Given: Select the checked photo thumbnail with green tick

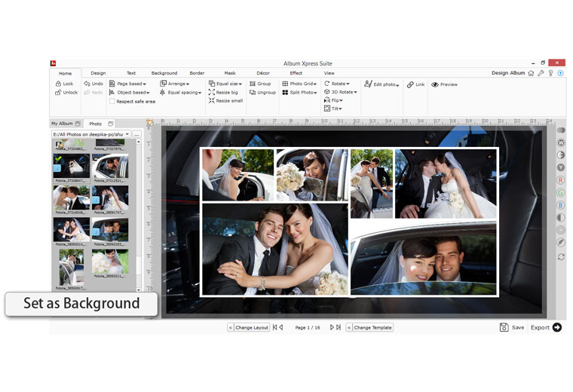Looking at the screenshot, I should (x=72, y=166).
